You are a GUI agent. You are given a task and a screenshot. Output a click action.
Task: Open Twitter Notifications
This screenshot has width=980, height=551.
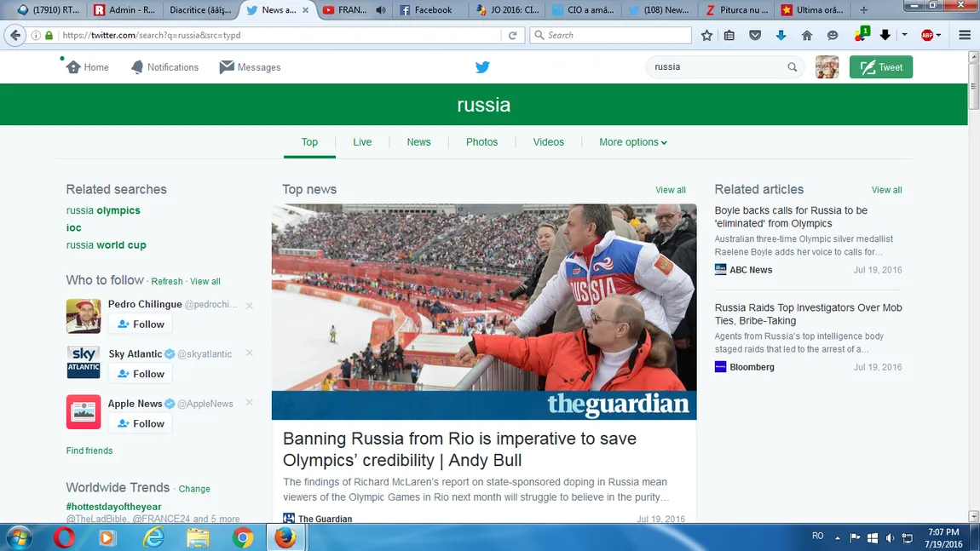click(165, 66)
